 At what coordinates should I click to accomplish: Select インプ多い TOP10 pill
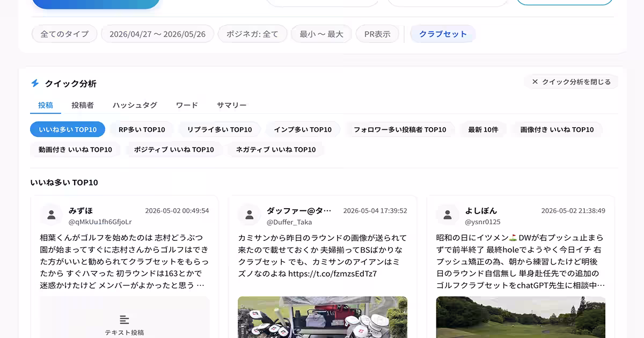coord(303,129)
